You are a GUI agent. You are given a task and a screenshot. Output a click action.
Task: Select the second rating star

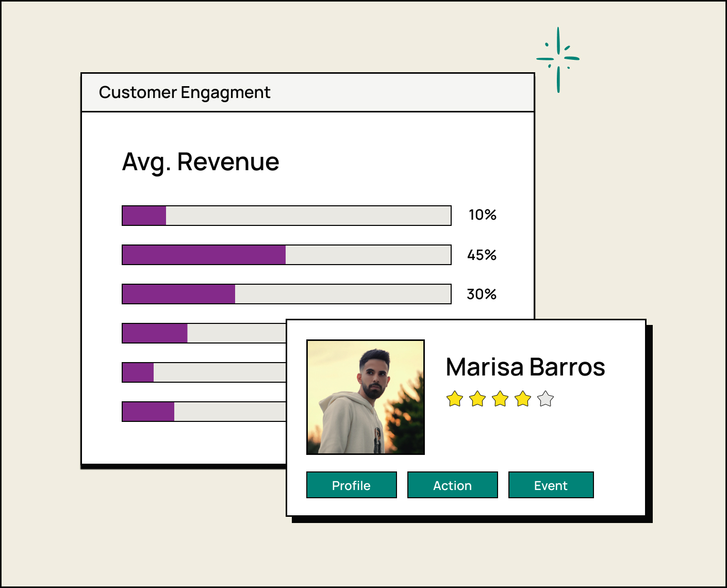[x=477, y=399]
